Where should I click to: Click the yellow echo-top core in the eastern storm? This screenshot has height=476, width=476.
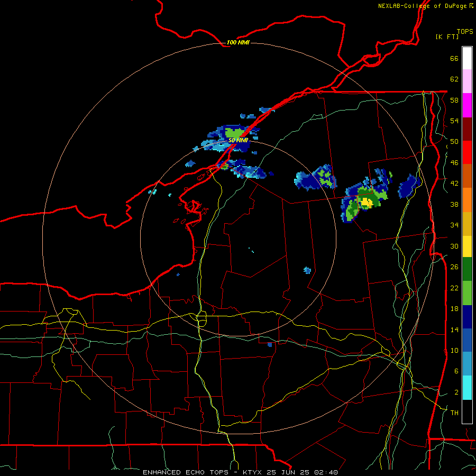(x=367, y=203)
